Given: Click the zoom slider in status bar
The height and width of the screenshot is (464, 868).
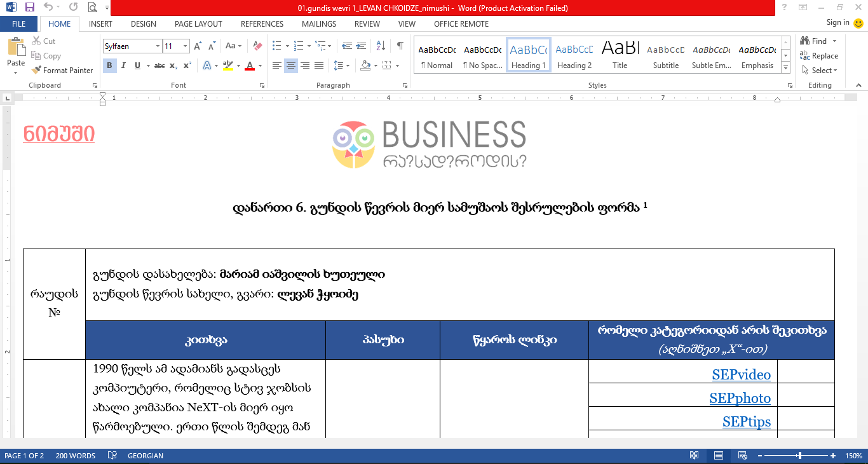Looking at the screenshot, I should point(799,456).
